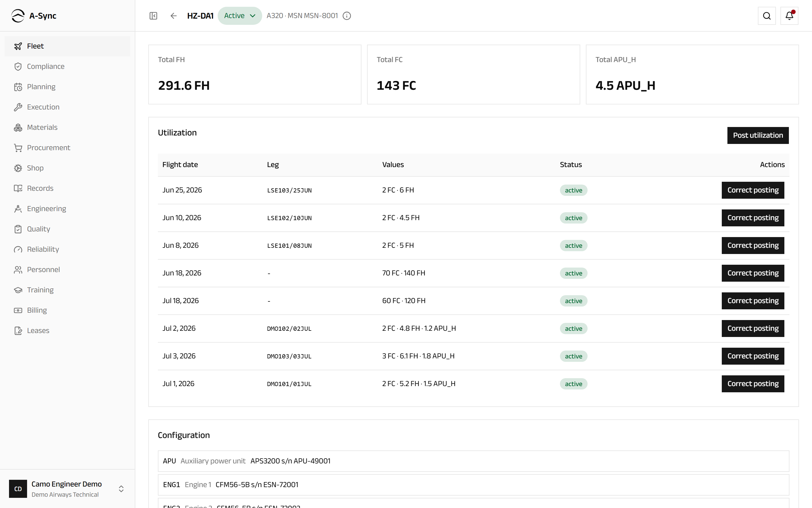This screenshot has height=508, width=812.
Task: Select the APU APS3200 configuration row
Action: (x=473, y=461)
